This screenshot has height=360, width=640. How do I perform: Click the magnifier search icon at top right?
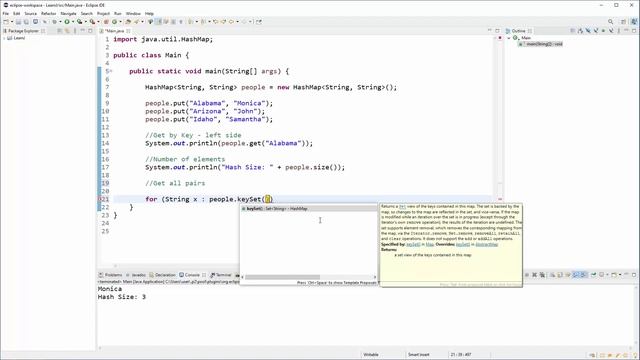coord(611,22)
